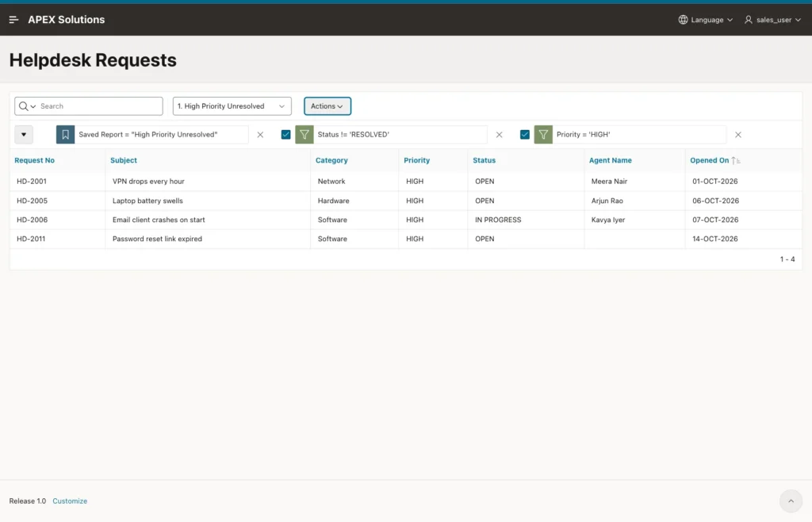The height and width of the screenshot is (522, 812).
Task: Click into the Search input field
Action: [99, 106]
